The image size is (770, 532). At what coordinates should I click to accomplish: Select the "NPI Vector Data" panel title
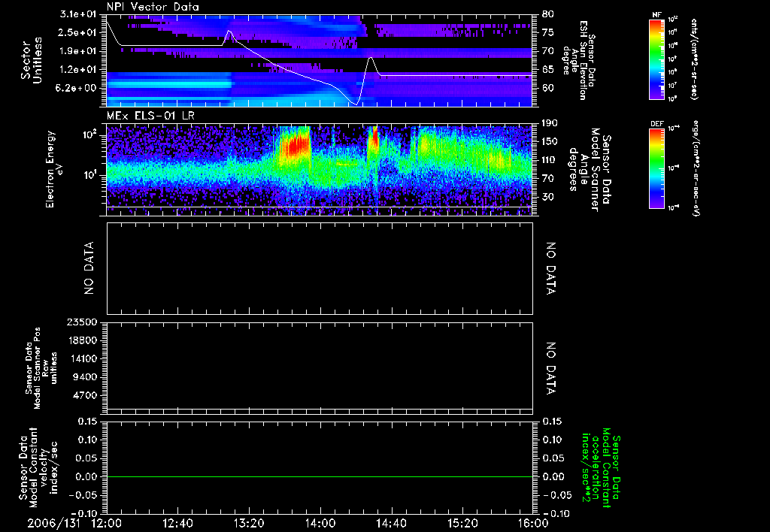pos(153,7)
